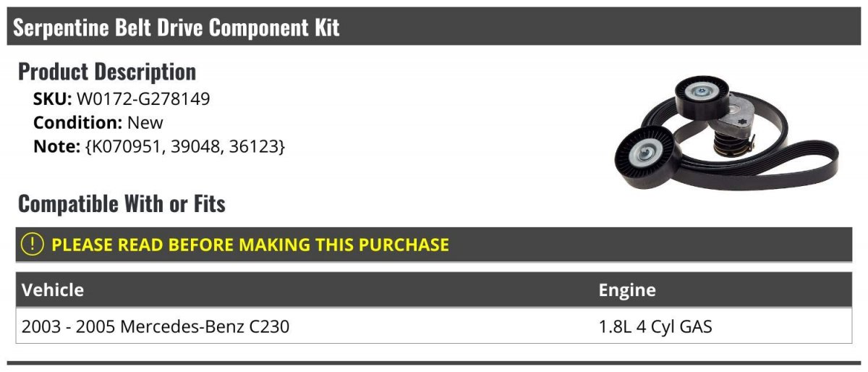This screenshot has height=372, width=868.
Task: Click the Product Description heading
Action: tap(107, 72)
